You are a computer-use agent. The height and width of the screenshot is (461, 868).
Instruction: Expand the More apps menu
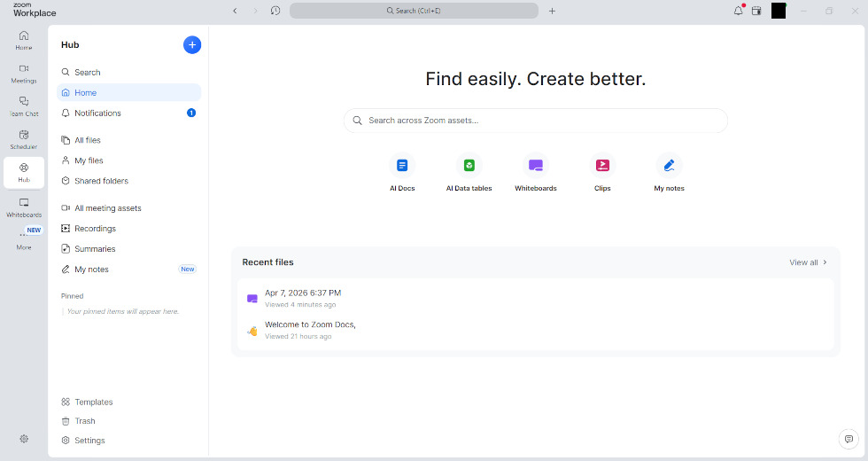(x=24, y=238)
